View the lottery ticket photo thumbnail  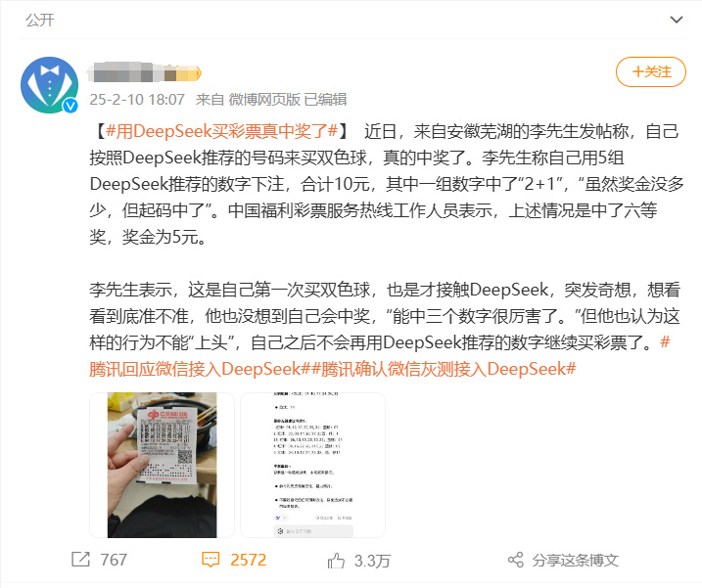coord(163,465)
